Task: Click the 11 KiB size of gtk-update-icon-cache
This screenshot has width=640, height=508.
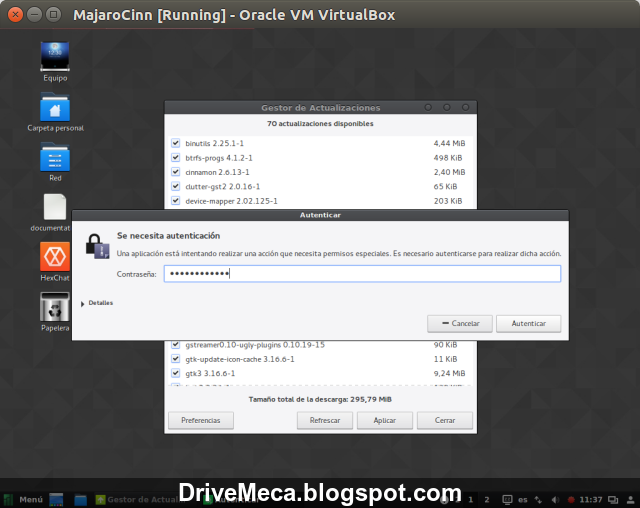Action: 445,359
